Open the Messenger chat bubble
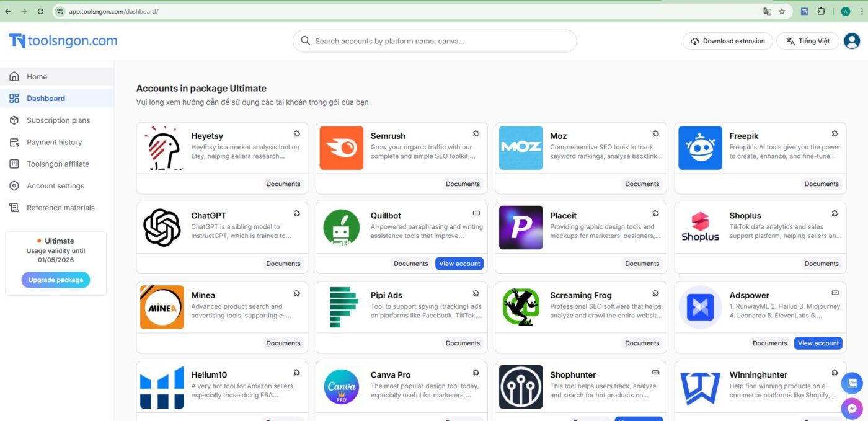The width and height of the screenshot is (868, 421). 852,409
